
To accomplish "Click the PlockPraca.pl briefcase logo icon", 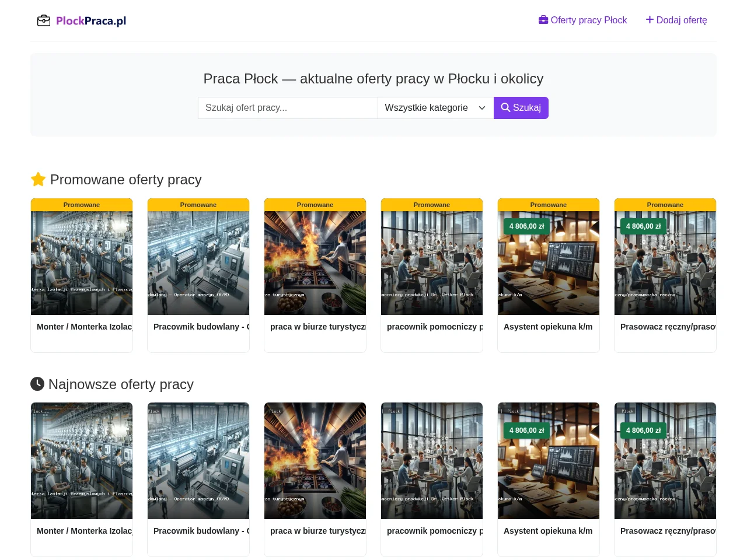I will [44, 21].
